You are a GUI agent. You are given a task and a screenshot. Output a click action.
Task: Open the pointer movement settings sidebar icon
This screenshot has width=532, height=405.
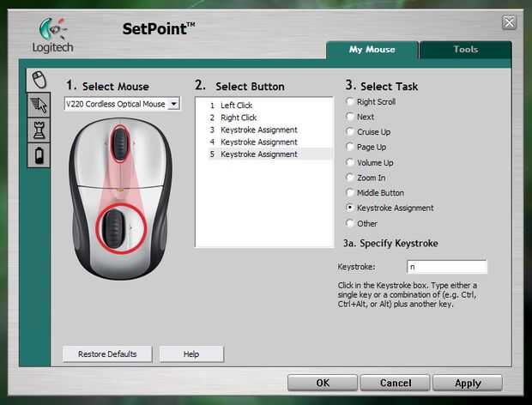[x=39, y=106]
